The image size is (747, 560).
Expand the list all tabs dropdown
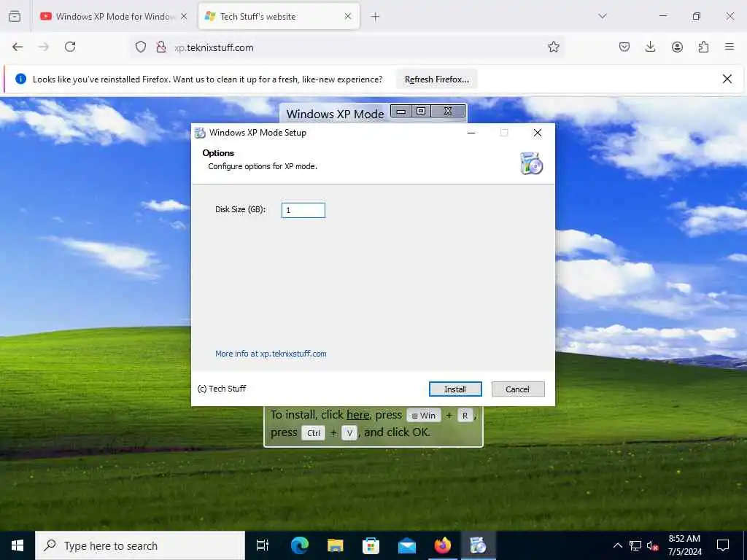click(x=603, y=16)
